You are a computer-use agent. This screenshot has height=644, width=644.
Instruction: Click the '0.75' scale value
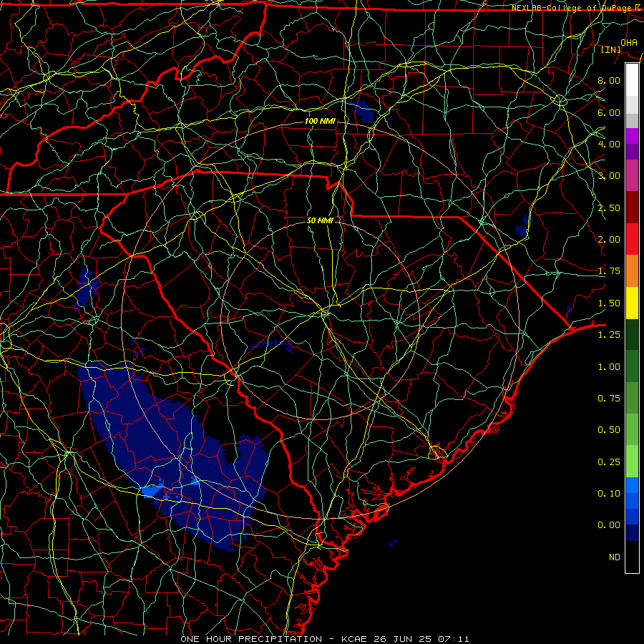click(x=609, y=399)
